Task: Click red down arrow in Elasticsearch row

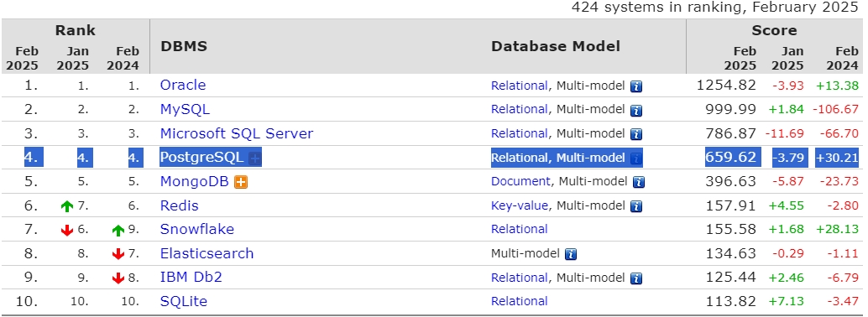Action: 118,254
